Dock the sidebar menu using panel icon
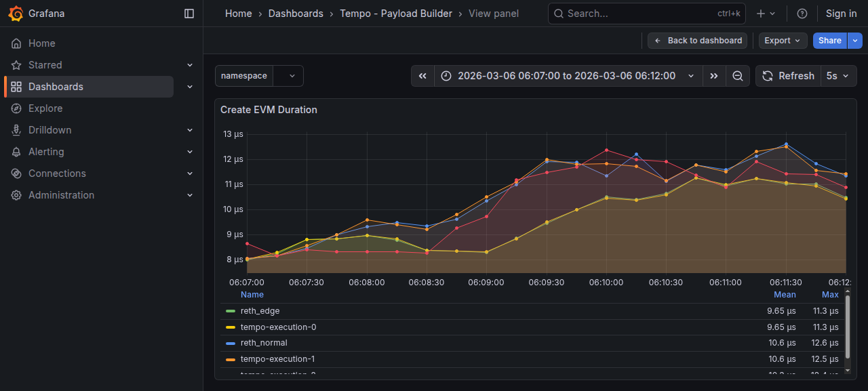The image size is (868, 391). coord(189,14)
